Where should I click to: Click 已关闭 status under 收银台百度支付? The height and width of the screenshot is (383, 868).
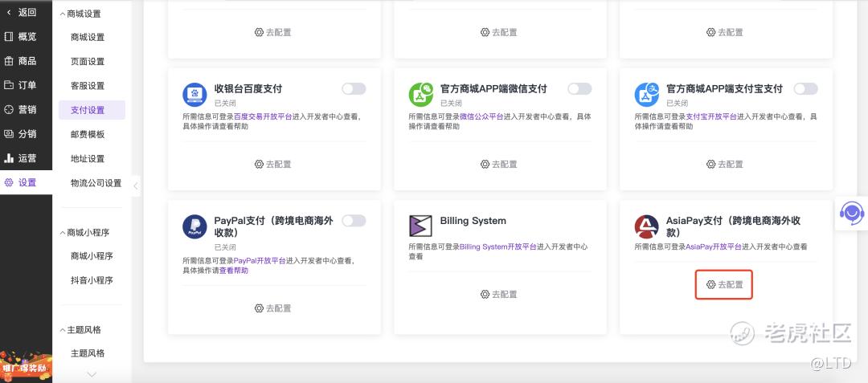(225, 104)
